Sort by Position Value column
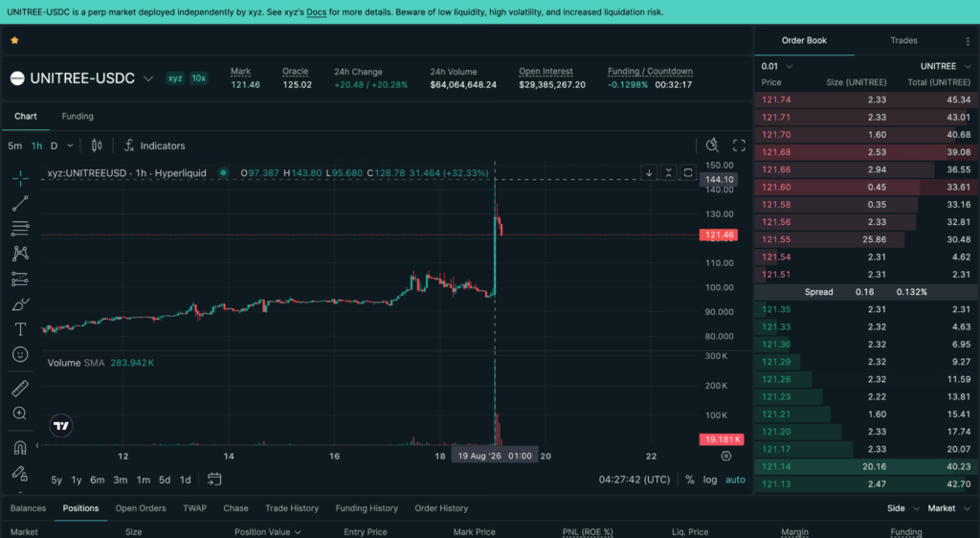Screen dimensions: 980x538 [268, 531]
